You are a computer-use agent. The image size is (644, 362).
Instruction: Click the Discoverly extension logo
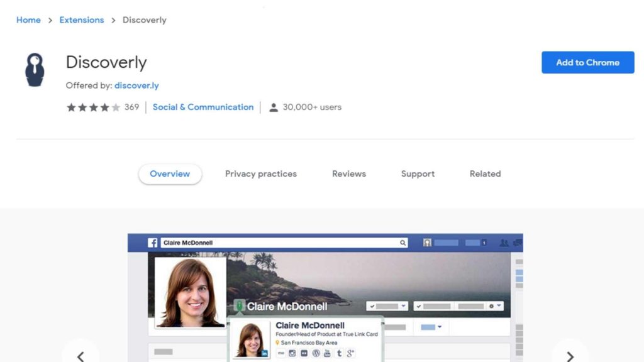tap(35, 69)
